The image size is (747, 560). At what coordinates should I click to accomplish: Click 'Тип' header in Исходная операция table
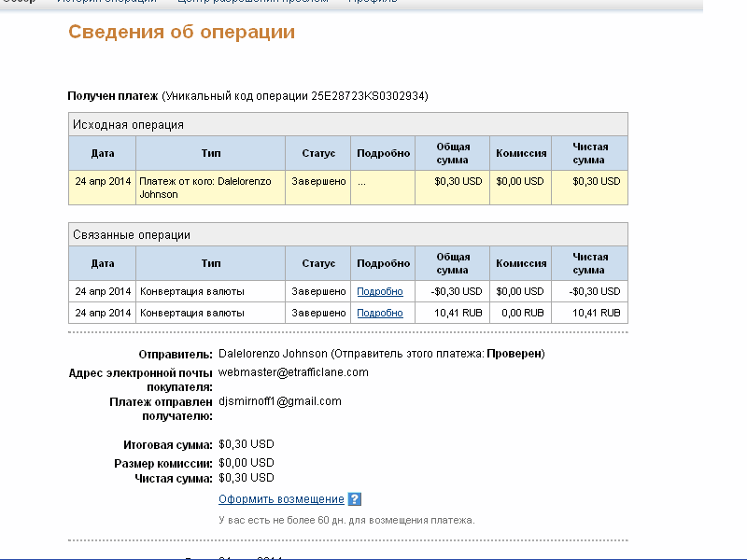pos(211,153)
